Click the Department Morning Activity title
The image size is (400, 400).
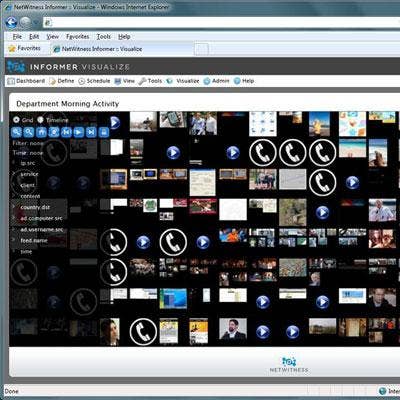pyautogui.click(x=67, y=104)
